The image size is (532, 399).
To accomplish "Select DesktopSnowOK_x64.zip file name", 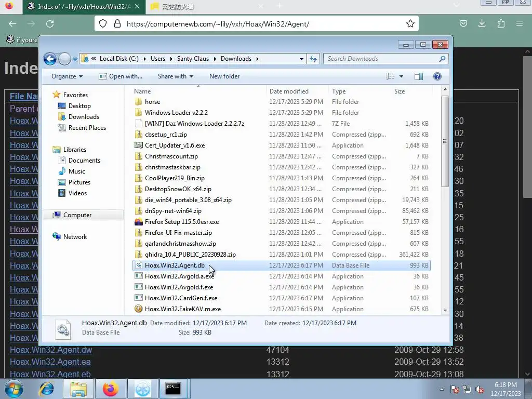I will [x=178, y=189].
